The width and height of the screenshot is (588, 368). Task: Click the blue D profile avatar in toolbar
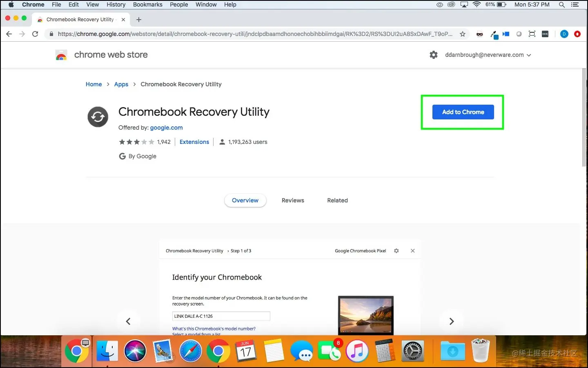pyautogui.click(x=564, y=34)
